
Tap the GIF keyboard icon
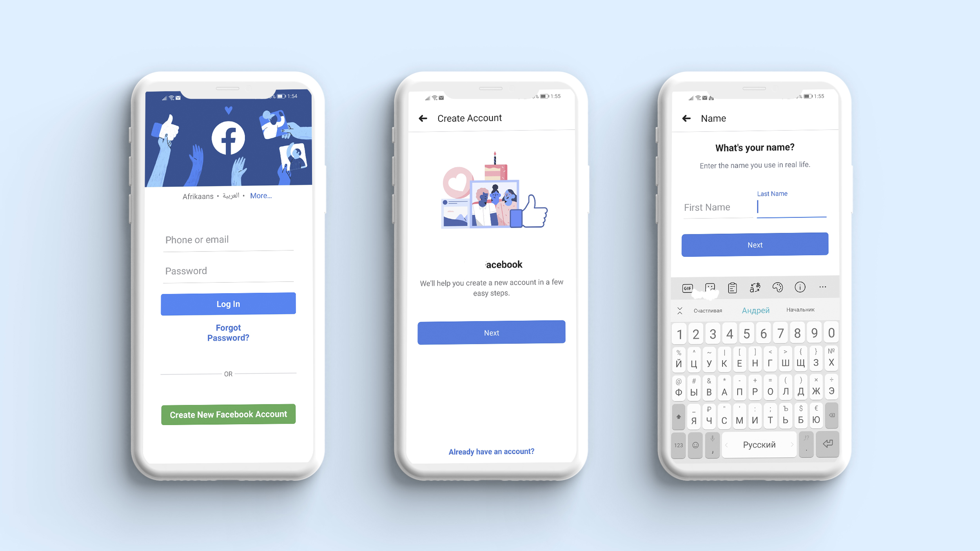(x=688, y=287)
